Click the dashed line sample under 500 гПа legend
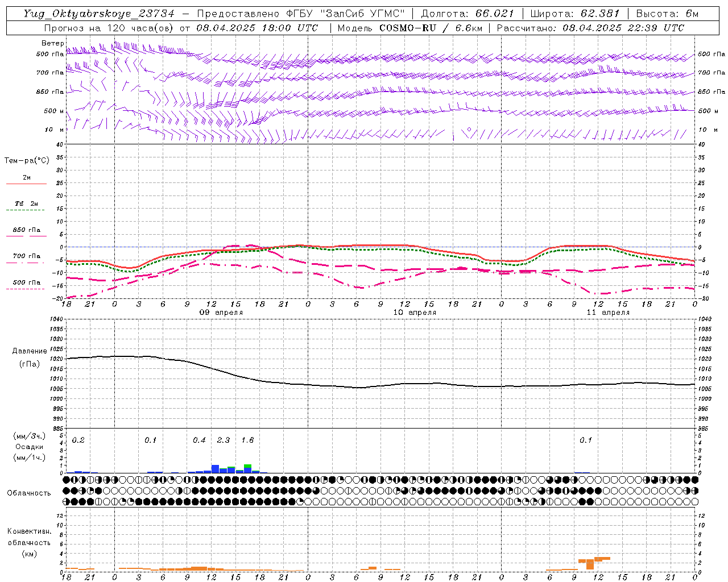The image size is (728, 582). click(x=25, y=289)
